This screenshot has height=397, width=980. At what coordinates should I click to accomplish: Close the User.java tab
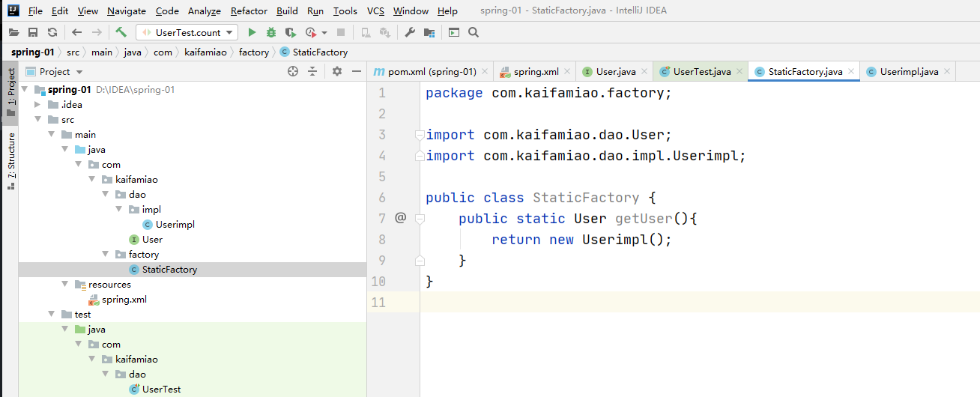(x=645, y=72)
